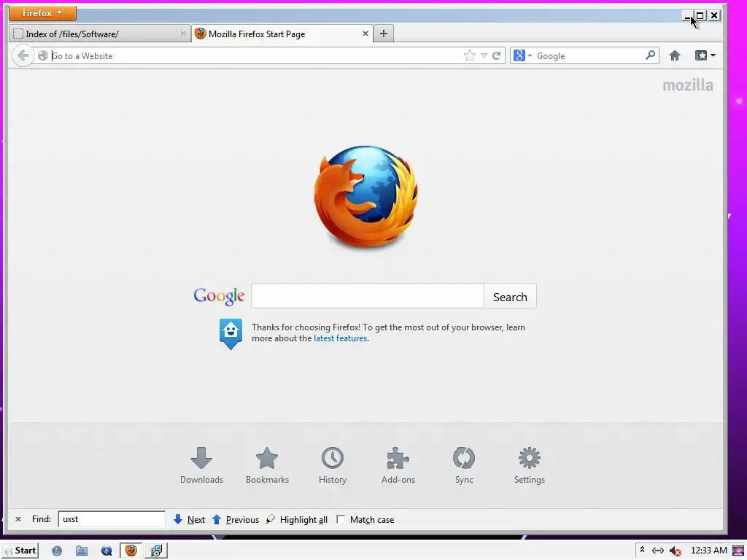Click the network tray icon
Screen dimensions: 747x560
[658, 551]
